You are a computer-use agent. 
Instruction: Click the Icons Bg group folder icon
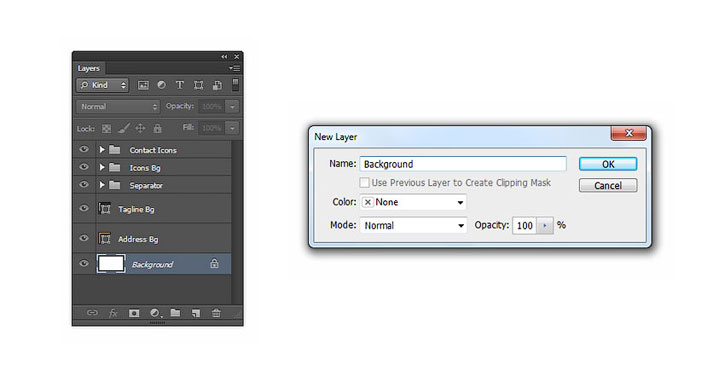pos(115,167)
